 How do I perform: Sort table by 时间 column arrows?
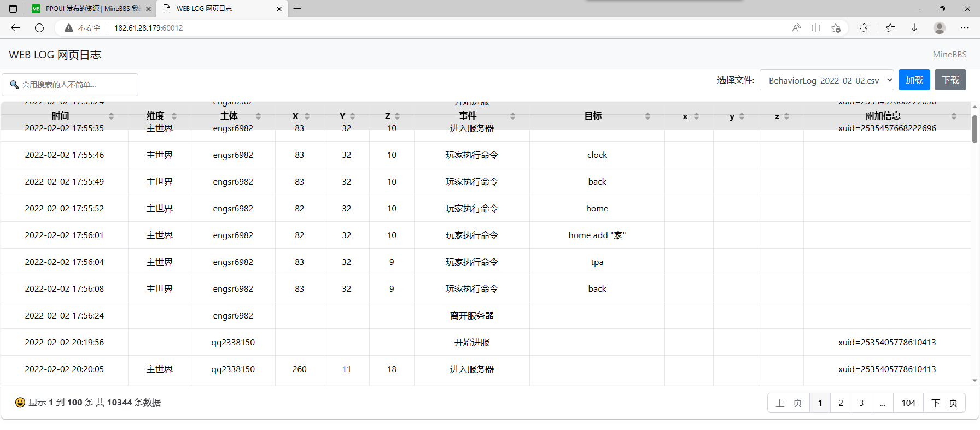(111, 116)
